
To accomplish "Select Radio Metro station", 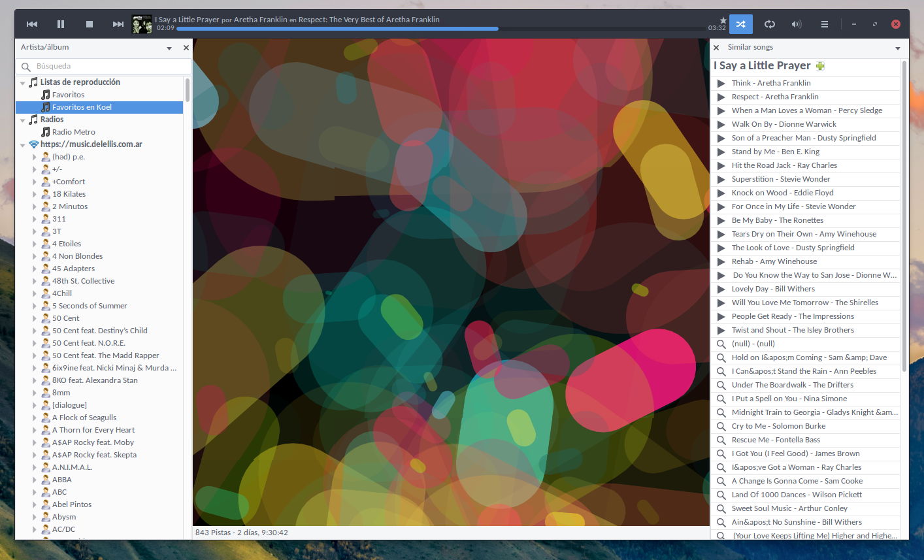I will [74, 132].
